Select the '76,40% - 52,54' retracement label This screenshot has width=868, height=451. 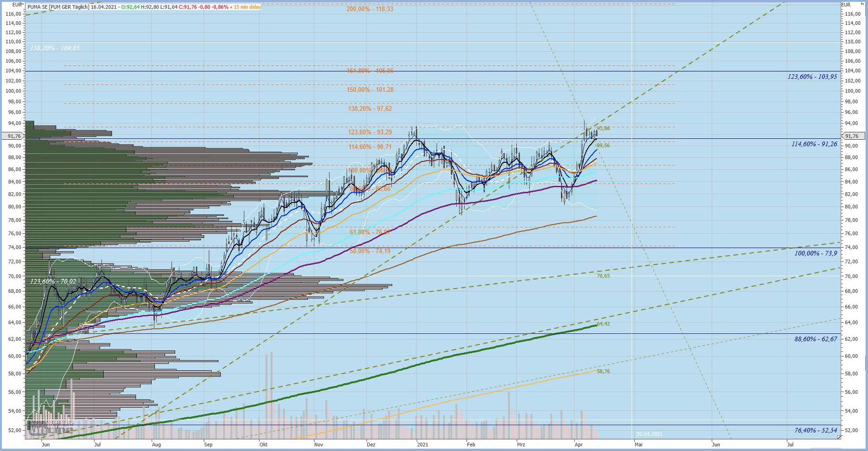click(816, 430)
